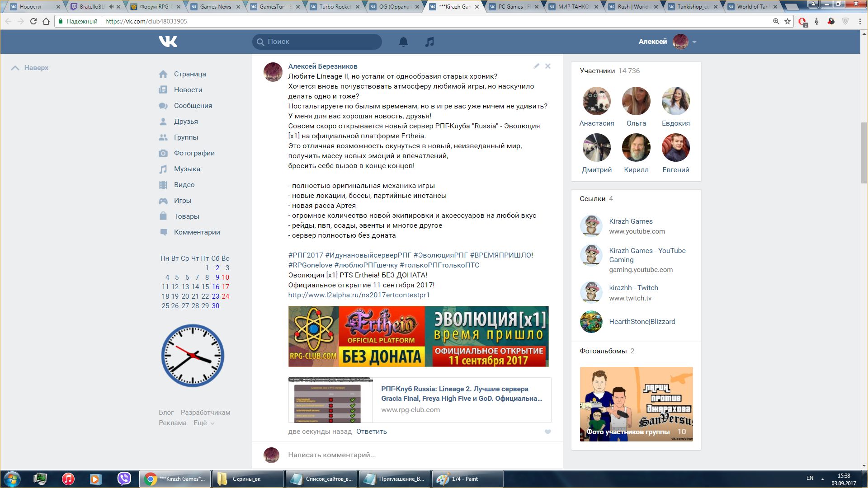This screenshot has height=488, width=868.
Task: Expand Ещё footer dropdown
Action: (x=204, y=423)
